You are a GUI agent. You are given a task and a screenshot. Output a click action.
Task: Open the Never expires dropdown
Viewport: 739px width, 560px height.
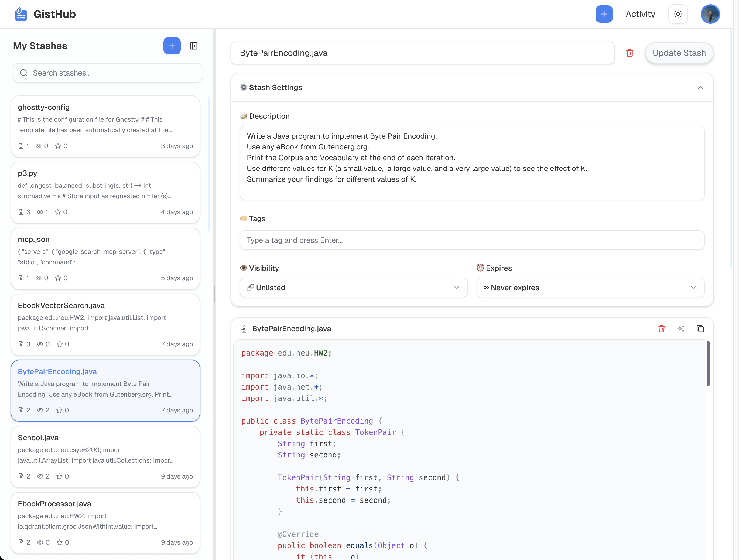click(590, 288)
